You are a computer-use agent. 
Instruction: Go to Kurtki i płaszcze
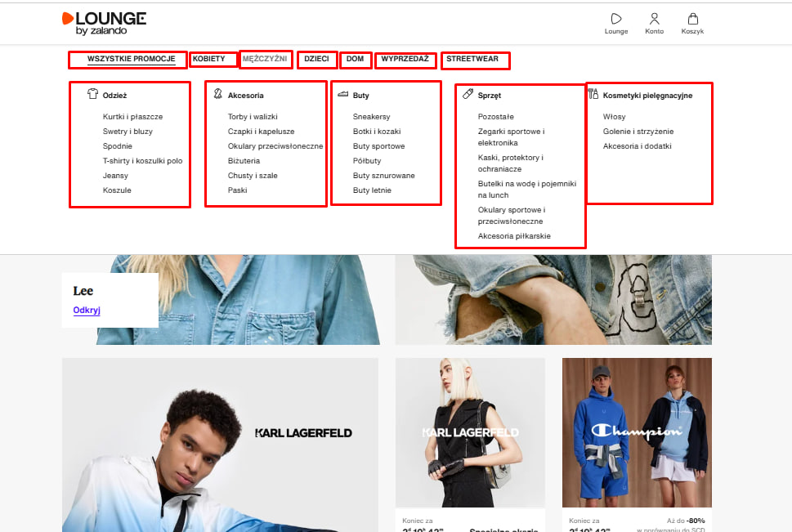[x=133, y=117]
